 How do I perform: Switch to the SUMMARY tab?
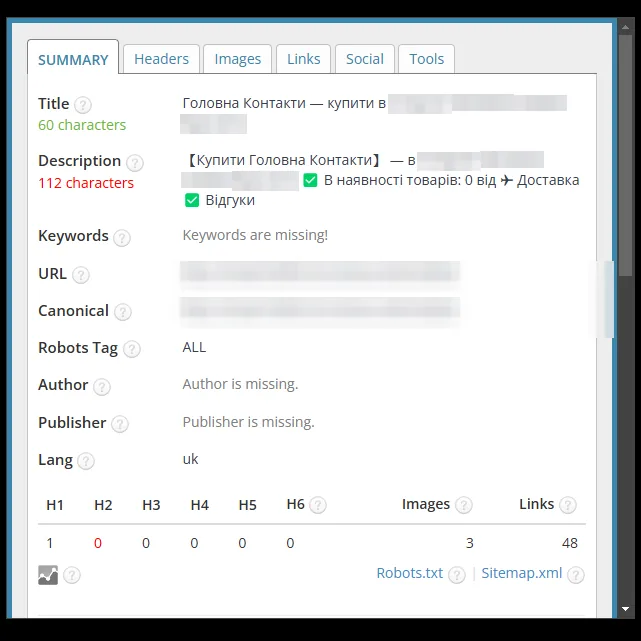[x=73, y=57]
